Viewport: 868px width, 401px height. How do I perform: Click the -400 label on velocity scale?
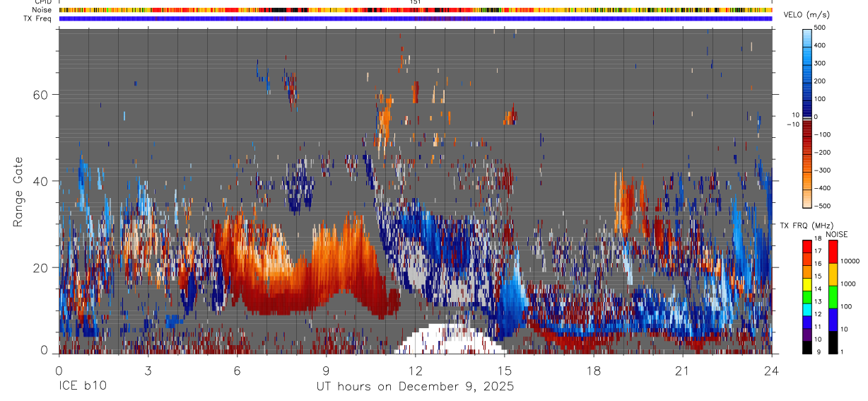click(x=823, y=188)
